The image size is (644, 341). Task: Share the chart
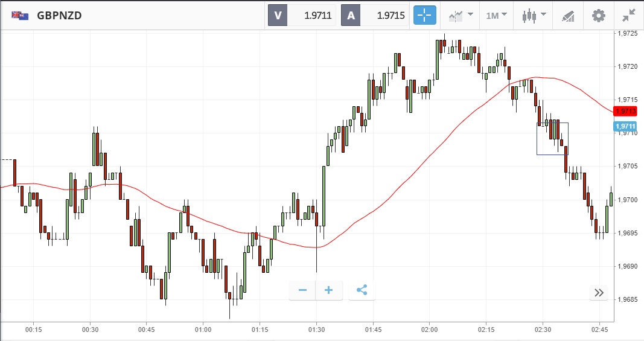(362, 290)
